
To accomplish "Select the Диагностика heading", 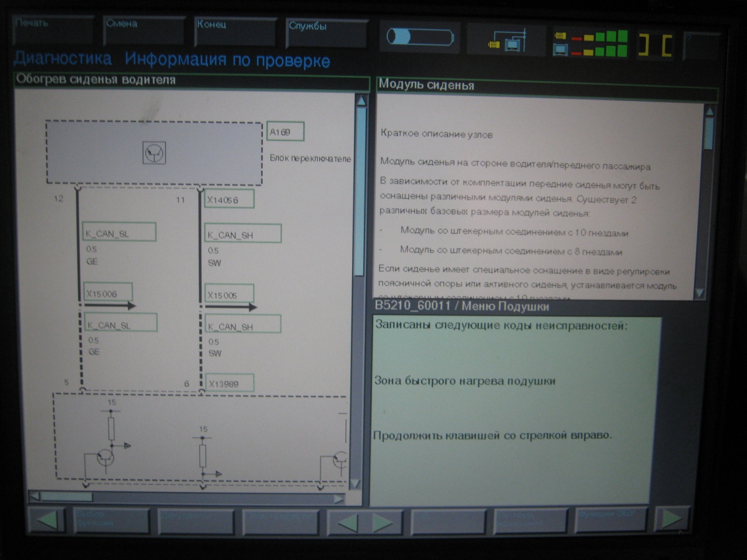I will pyautogui.click(x=63, y=58).
